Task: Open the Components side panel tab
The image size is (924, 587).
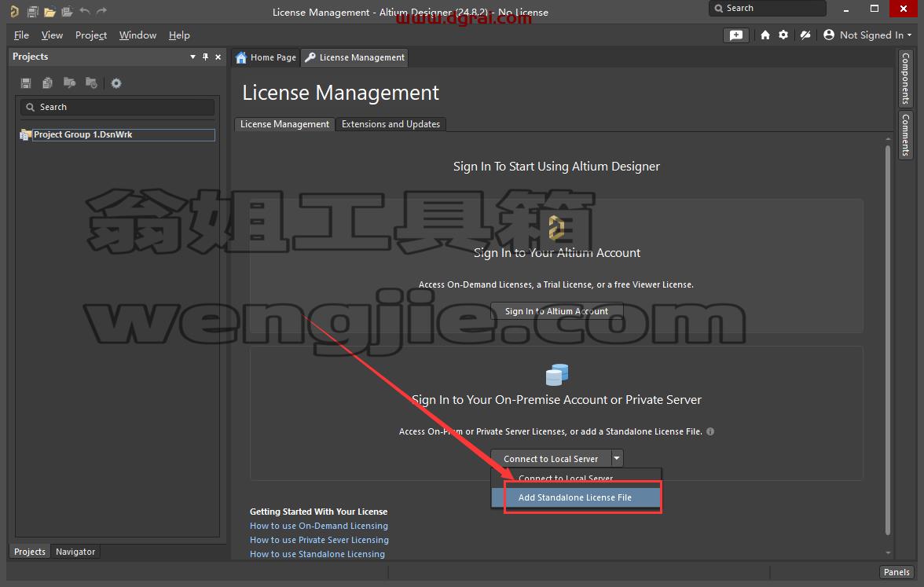Action: coord(905,79)
